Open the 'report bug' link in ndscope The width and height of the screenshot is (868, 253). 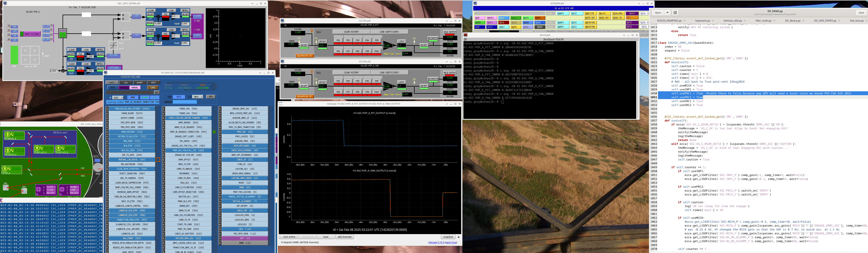pos(450,242)
